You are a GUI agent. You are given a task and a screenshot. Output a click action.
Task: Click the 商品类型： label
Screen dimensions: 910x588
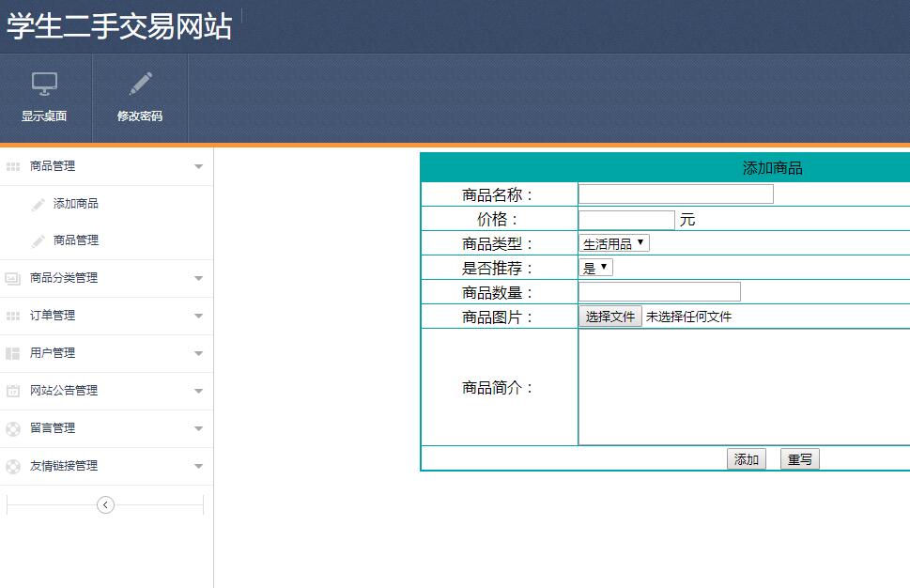click(x=498, y=244)
